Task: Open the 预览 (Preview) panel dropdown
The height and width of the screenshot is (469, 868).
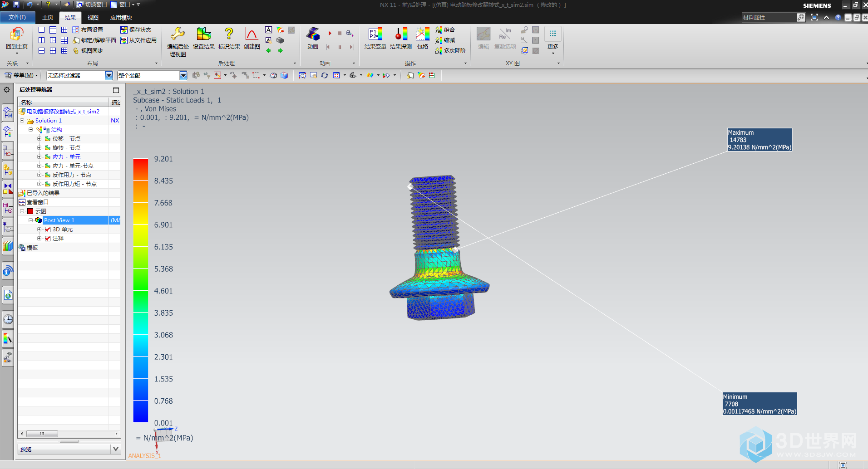Action: pyautogui.click(x=116, y=449)
